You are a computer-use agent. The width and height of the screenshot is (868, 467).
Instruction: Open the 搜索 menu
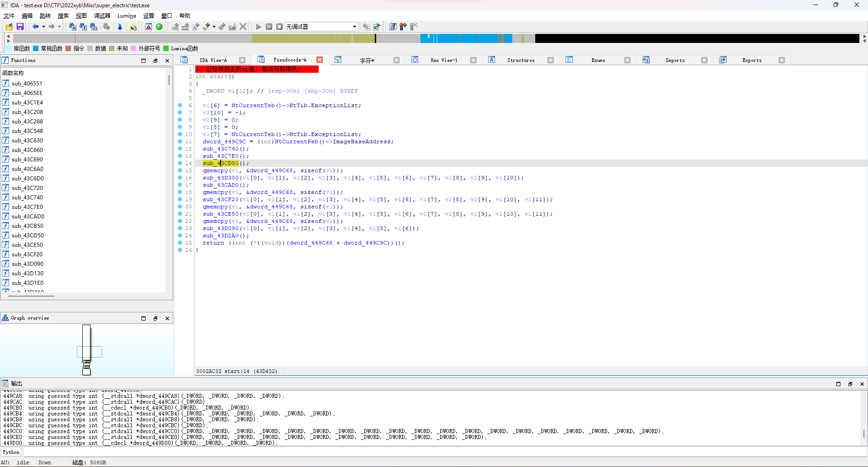point(63,16)
